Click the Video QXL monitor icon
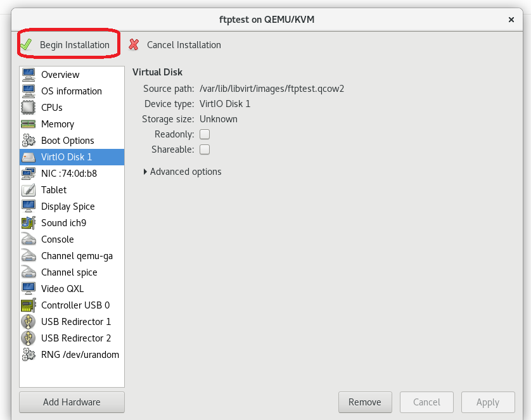 pos(29,289)
